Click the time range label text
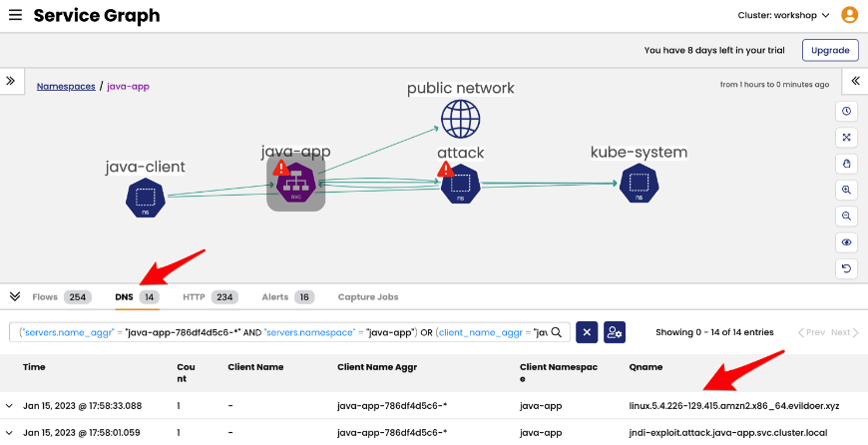Viewport: 868px width, 445px height. (x=774, y=85)
